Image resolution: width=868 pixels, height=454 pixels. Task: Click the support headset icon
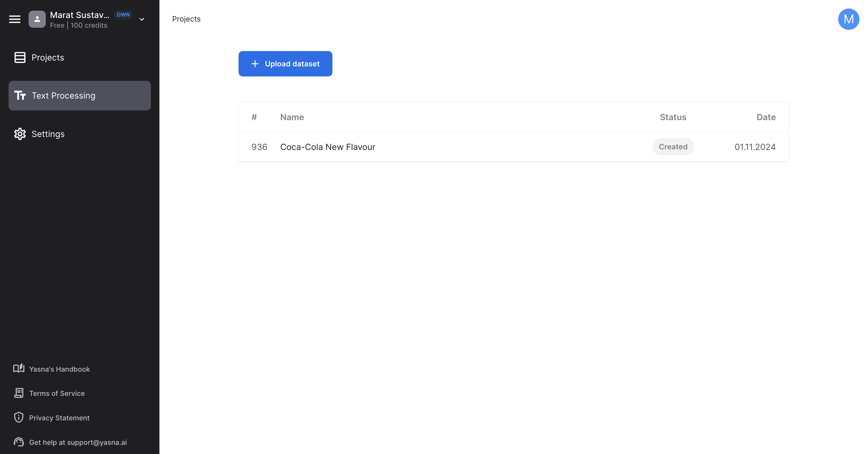tap(19, 442)
